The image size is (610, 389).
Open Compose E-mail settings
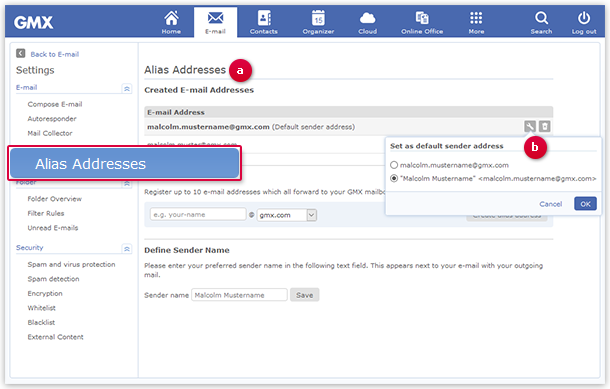pyautogui.click(x=55, y=104)
